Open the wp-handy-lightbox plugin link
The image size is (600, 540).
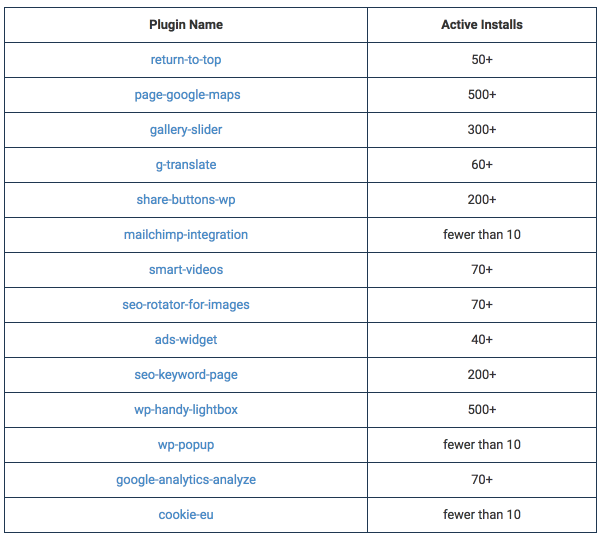pos(186,410)
